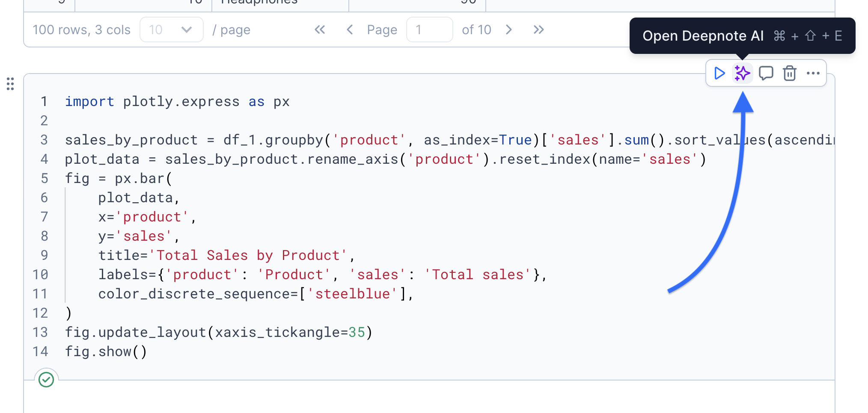
Task: Click the '100 rows, 3 cols' text
Action: pos(81,29)
